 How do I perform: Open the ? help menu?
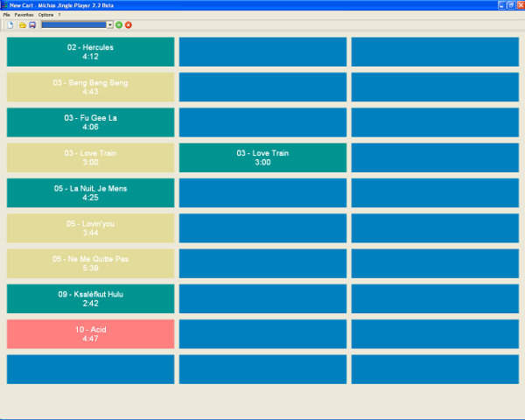pyautogui.click(x=59, y=15)
